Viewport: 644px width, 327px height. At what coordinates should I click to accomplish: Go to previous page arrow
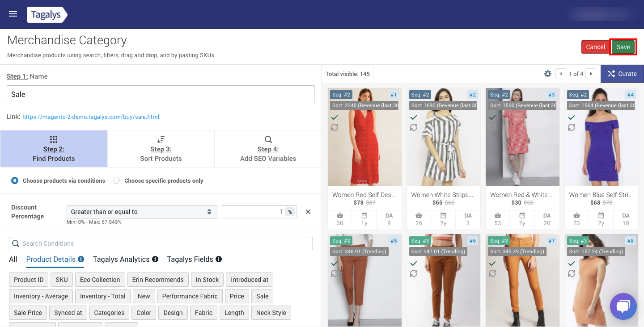[560, 74]
